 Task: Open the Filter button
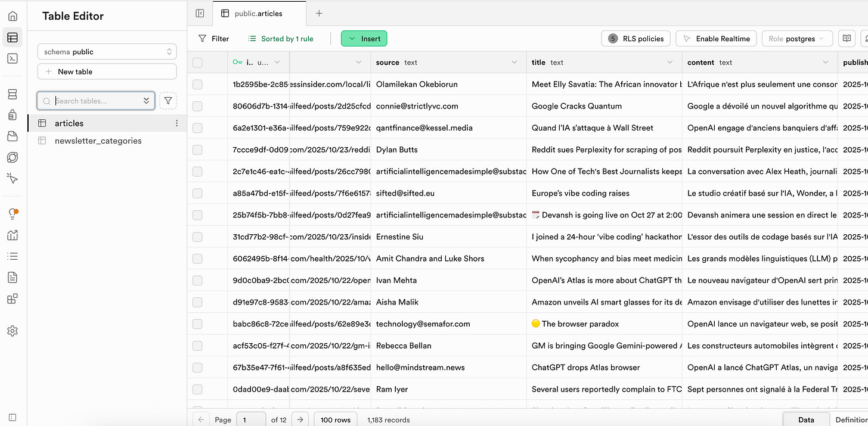coord(213,39)
